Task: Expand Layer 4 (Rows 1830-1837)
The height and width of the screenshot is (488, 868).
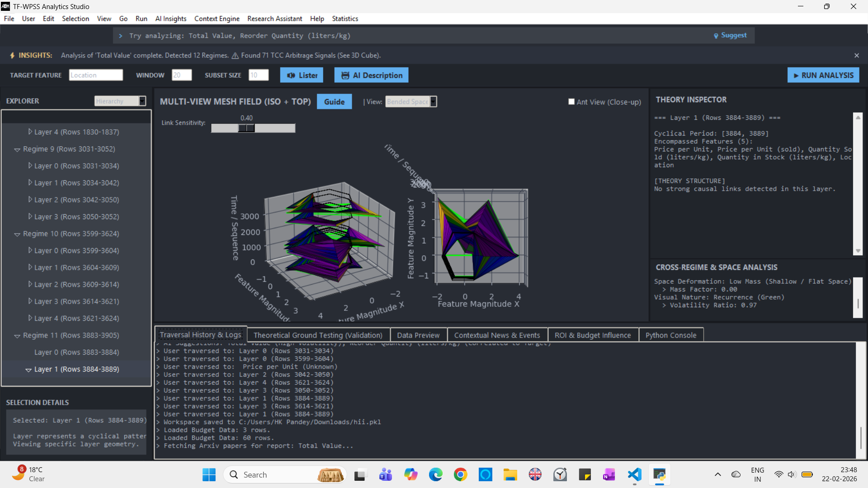Action: click(x=30, y=132)
